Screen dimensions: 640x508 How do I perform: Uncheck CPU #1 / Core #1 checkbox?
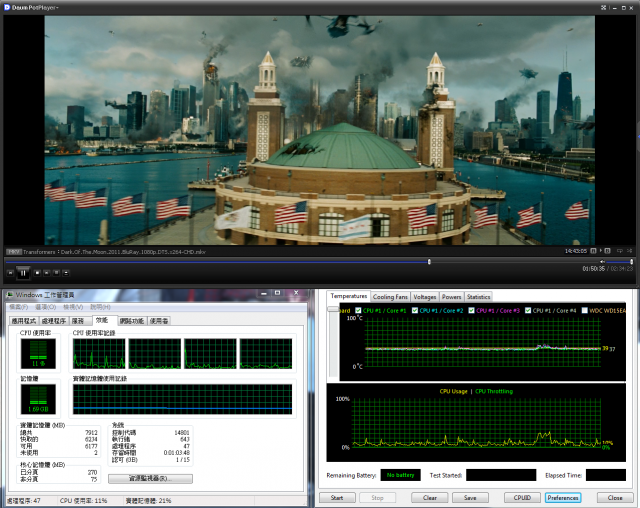point(358,311)
